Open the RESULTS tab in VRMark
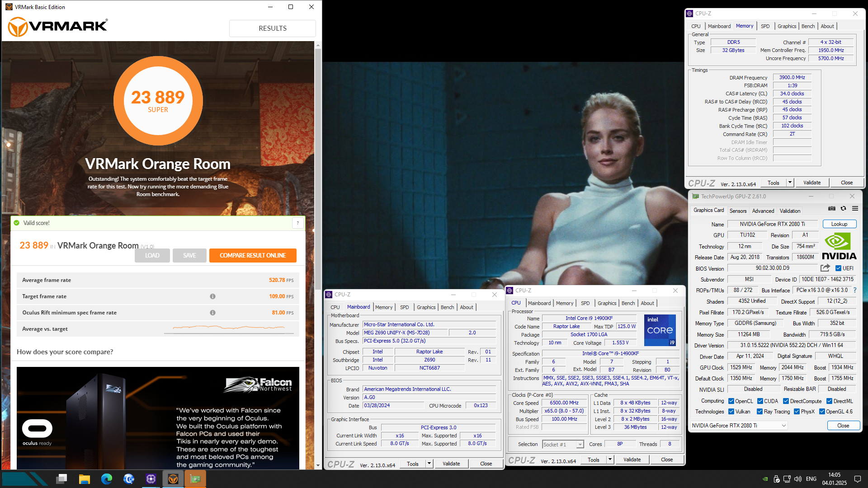The width and height of the screenshot is (868, 488). click(273, 28)
